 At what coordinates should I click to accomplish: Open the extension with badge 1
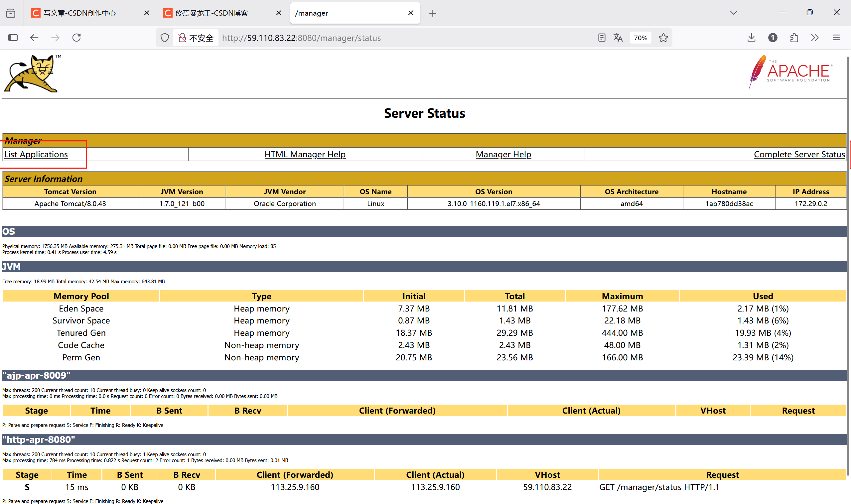[773, 38]
